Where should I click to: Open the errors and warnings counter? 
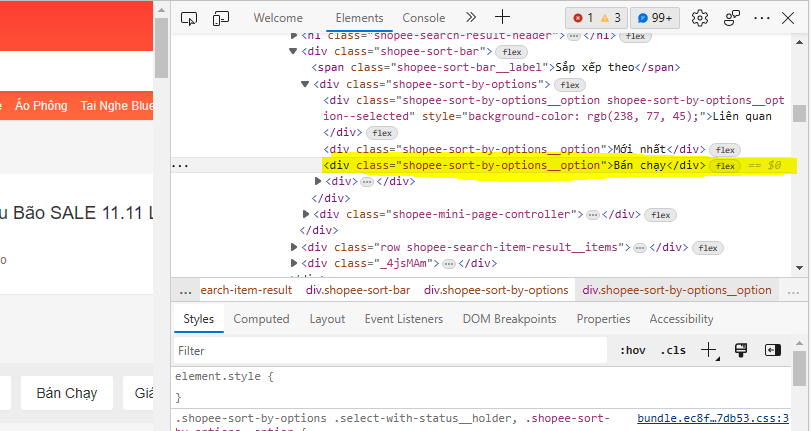596,18
